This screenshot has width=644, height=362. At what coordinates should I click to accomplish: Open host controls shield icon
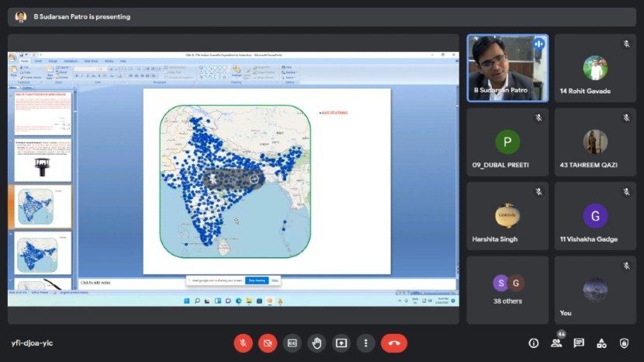(x=624, y=343)
